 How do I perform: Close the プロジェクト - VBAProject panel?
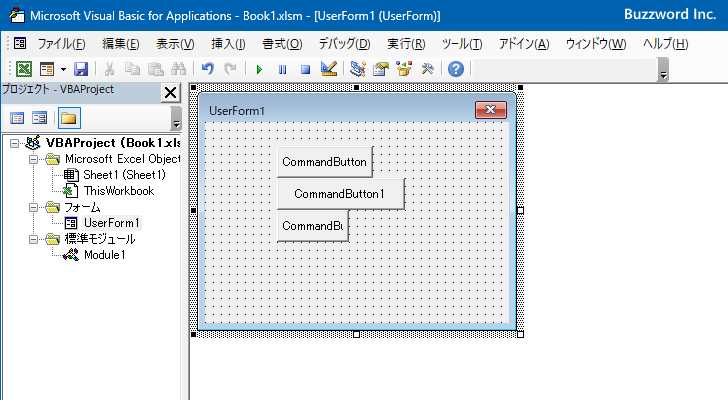(170, 92)
